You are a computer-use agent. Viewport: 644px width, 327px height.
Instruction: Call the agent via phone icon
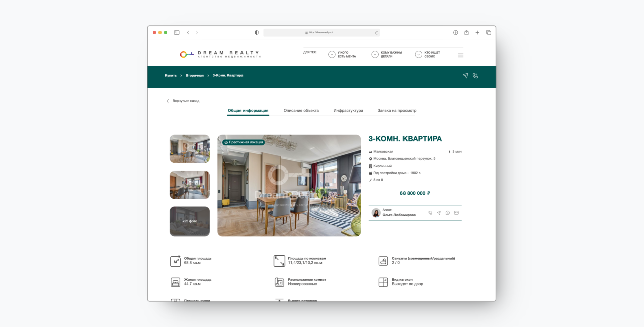click(430, 213)
